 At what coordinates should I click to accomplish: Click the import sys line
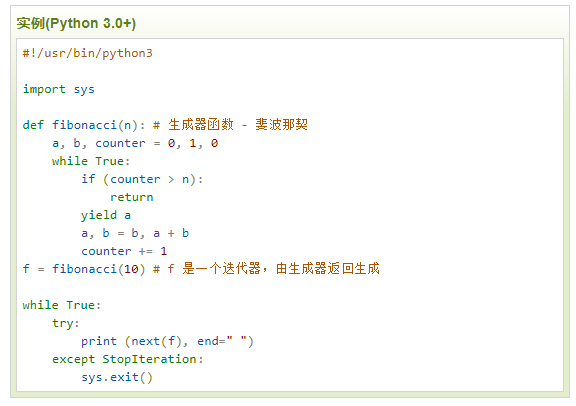[58, 89]
